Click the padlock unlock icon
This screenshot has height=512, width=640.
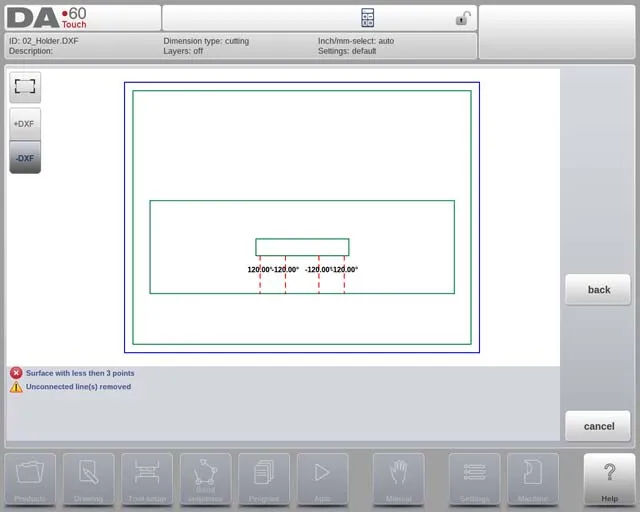463,18
